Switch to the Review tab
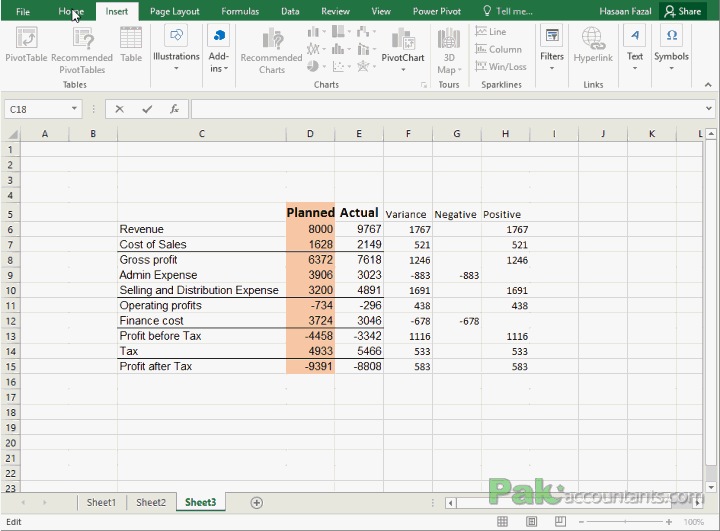 click(x=335, y=11)
